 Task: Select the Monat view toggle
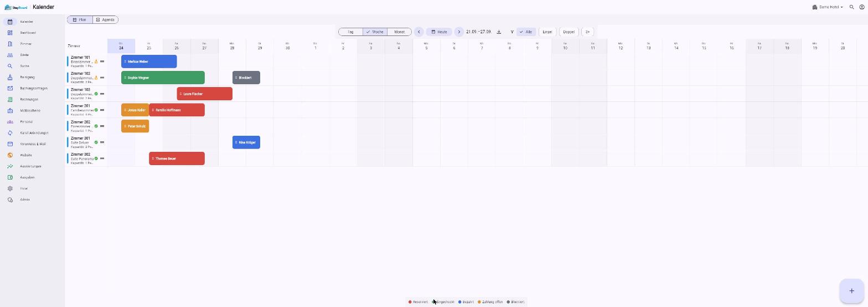click(x=399, y=32)
